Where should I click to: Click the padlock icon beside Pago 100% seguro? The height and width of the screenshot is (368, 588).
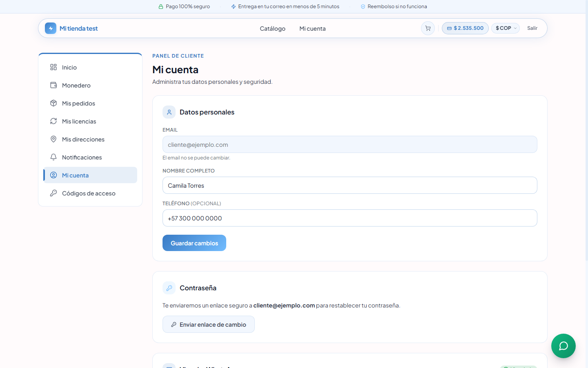pos(161,7)
